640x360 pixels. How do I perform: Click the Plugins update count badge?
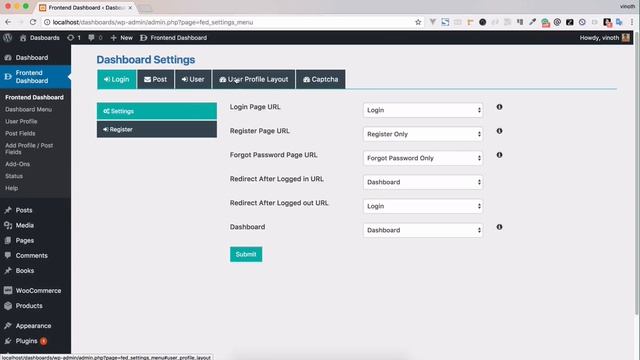(44, 341)
